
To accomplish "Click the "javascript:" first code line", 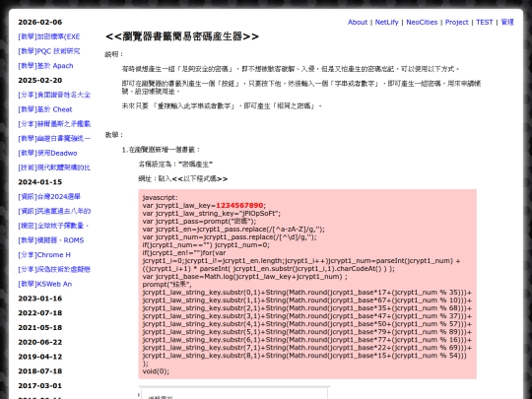I will [x=161, y=197].
